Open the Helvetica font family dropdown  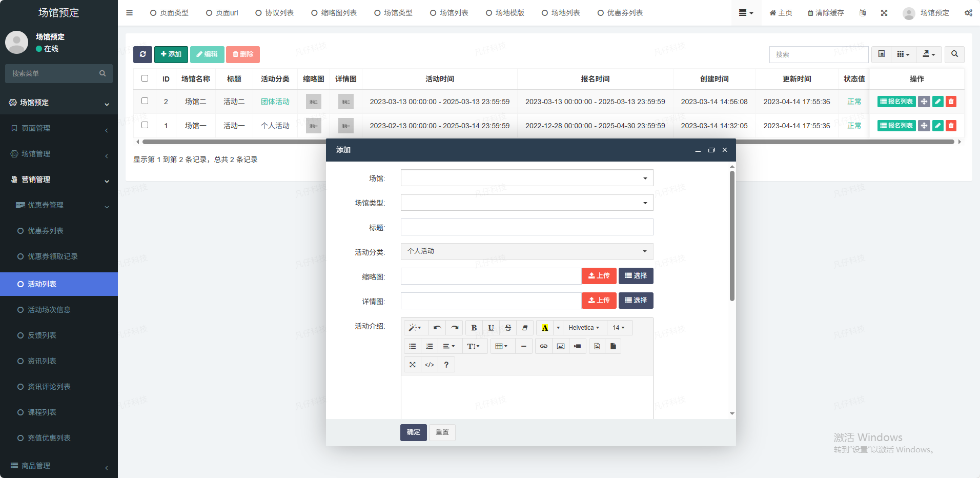[583, 328]
